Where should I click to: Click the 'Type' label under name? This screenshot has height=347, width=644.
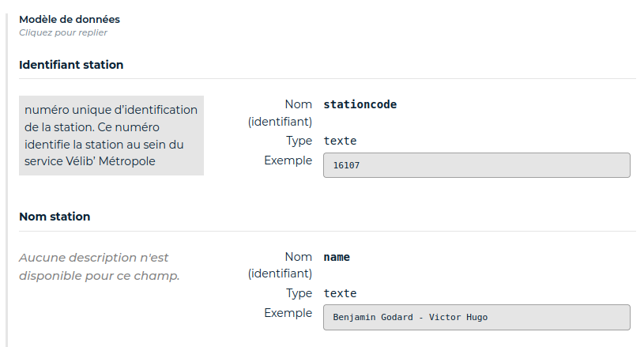tap(299, 293)
